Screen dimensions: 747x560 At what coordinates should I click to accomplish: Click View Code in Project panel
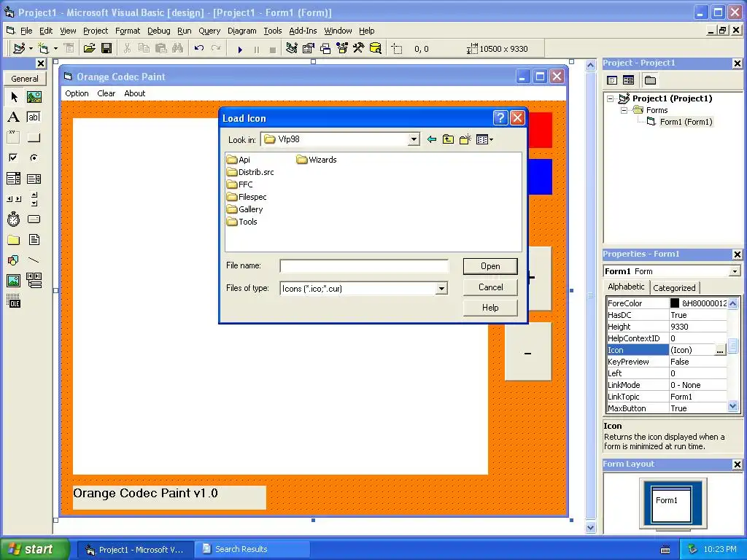click(612, 80)
